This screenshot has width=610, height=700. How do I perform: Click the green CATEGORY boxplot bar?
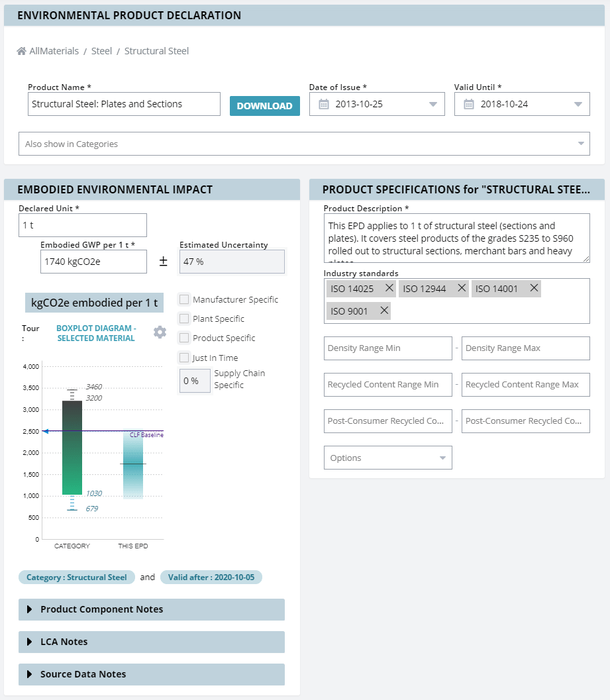(72, 448)
